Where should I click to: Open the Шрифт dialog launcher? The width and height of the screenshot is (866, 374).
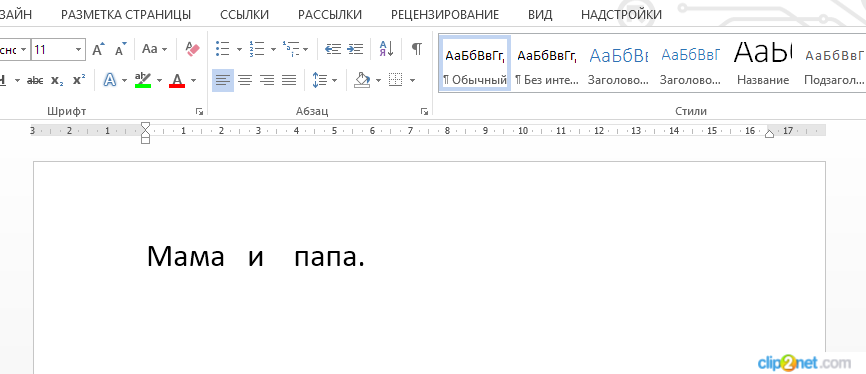(x=199, y=112)
